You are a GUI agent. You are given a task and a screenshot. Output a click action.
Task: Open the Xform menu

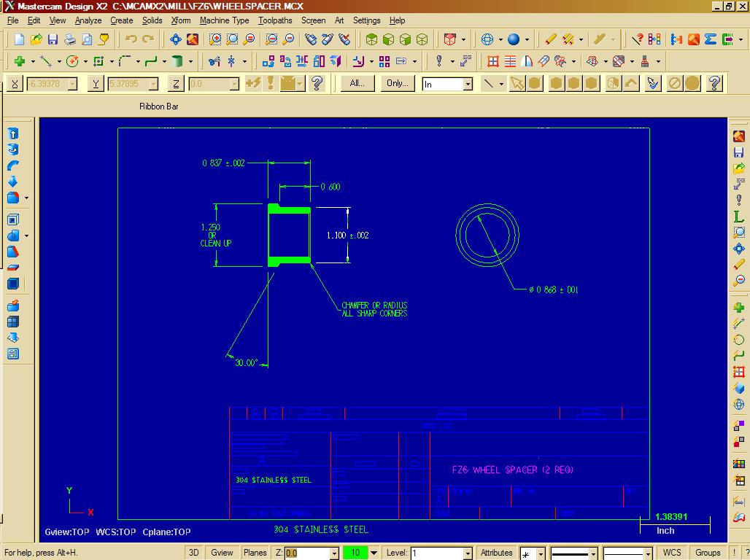[x=181, y=20]
